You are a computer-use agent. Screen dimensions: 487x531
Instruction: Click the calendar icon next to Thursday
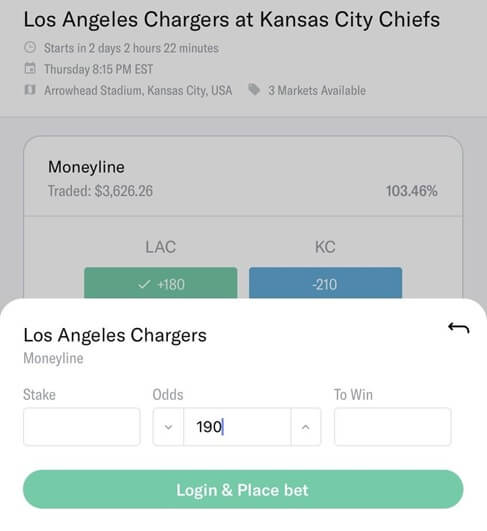[x=30, y=68]
